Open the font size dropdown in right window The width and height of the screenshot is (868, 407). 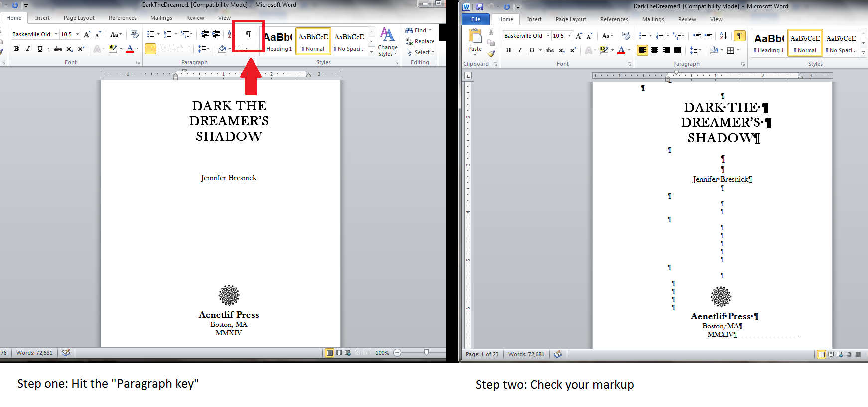point(569,36)
